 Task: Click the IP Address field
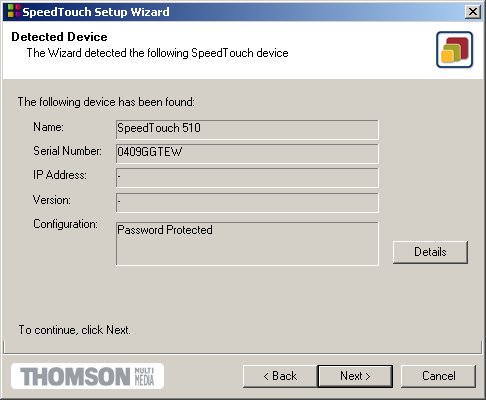247,178
